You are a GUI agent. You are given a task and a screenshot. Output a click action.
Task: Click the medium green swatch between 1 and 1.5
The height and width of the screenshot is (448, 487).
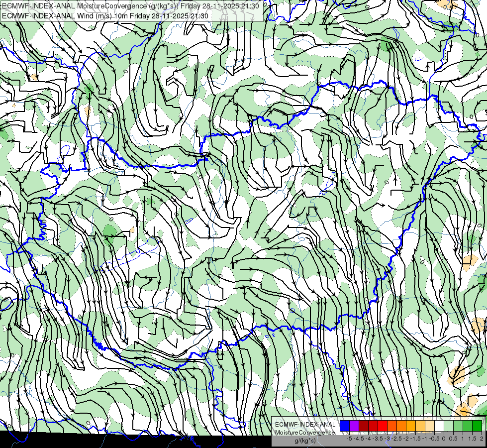(x=468, y=426)
